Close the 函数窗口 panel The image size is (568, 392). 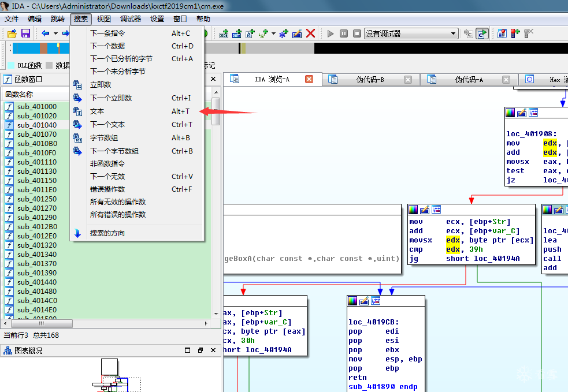tap(213, 79)
